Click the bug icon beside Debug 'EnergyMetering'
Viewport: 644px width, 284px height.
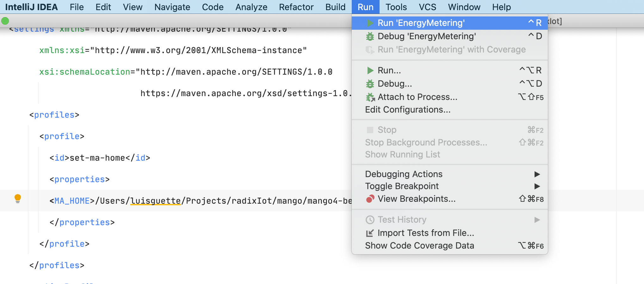(370, 36)
